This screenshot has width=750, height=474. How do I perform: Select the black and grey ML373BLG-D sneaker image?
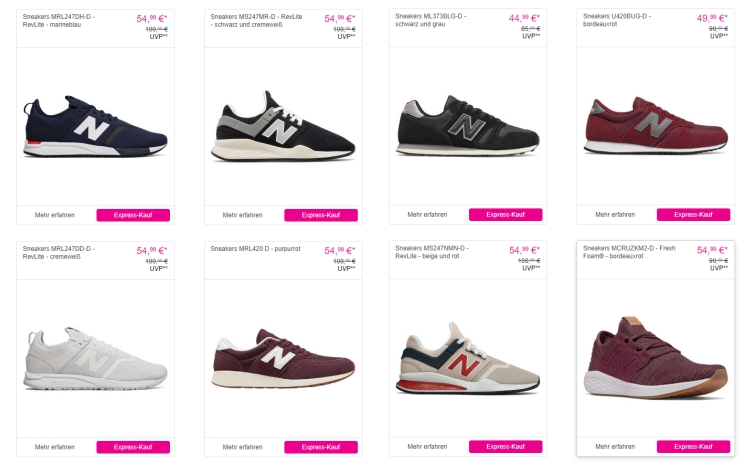(x=468, y=128)
